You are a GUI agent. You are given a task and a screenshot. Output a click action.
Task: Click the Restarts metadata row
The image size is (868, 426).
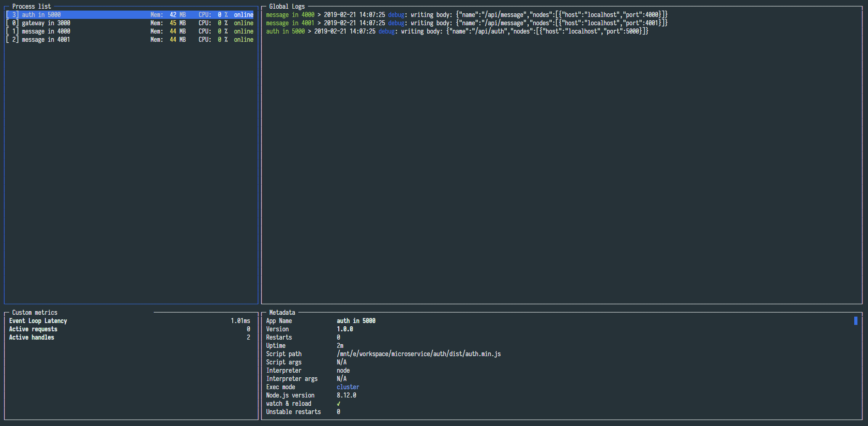tap(303, 337)
